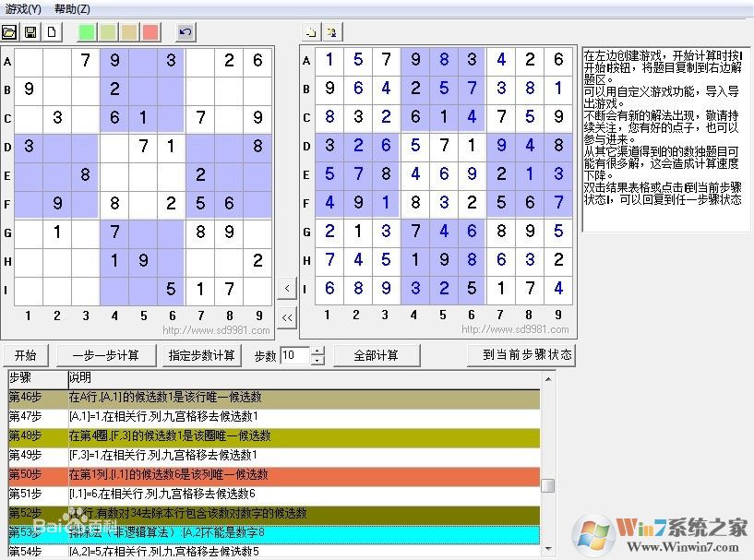Image resolution: width=754 pixels, height=560 pixels.
Task: Select the red highlight swatch
Action: 150,30
